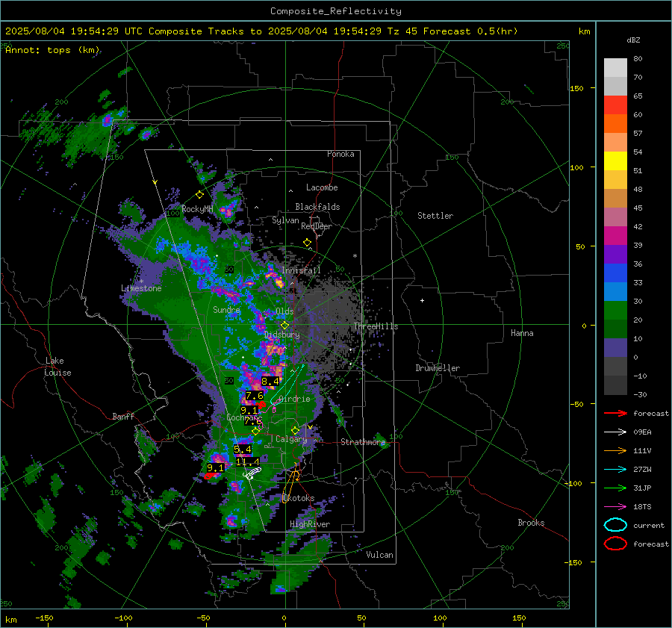Click the dBZ legend heading

[633, 40]
